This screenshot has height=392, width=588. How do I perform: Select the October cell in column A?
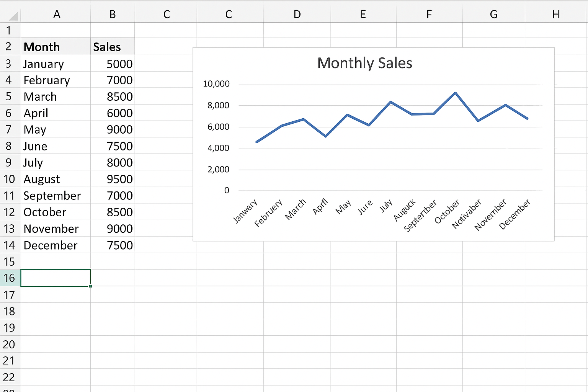[x=56, y=212]
